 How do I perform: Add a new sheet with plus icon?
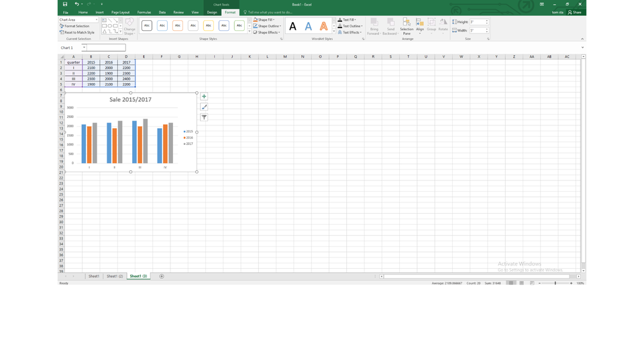coord(161,276)
